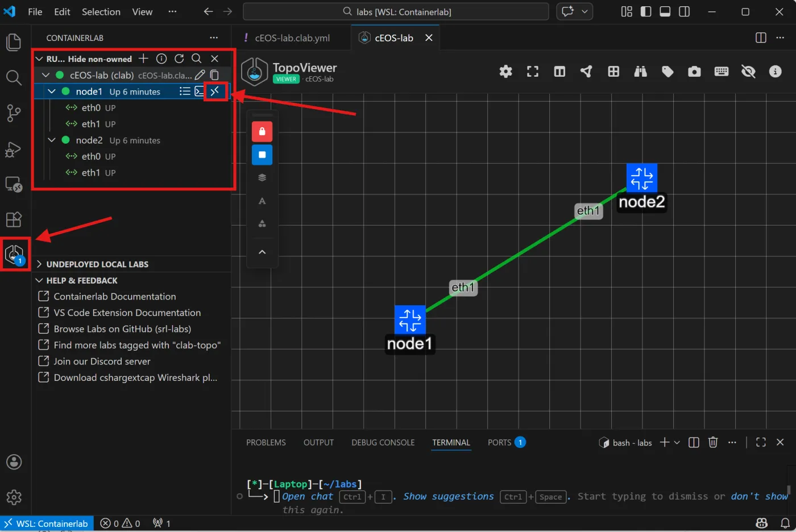Select the binoculars search icon in TopoViewer
796x532 pixels.
click(x=640, y=72)
